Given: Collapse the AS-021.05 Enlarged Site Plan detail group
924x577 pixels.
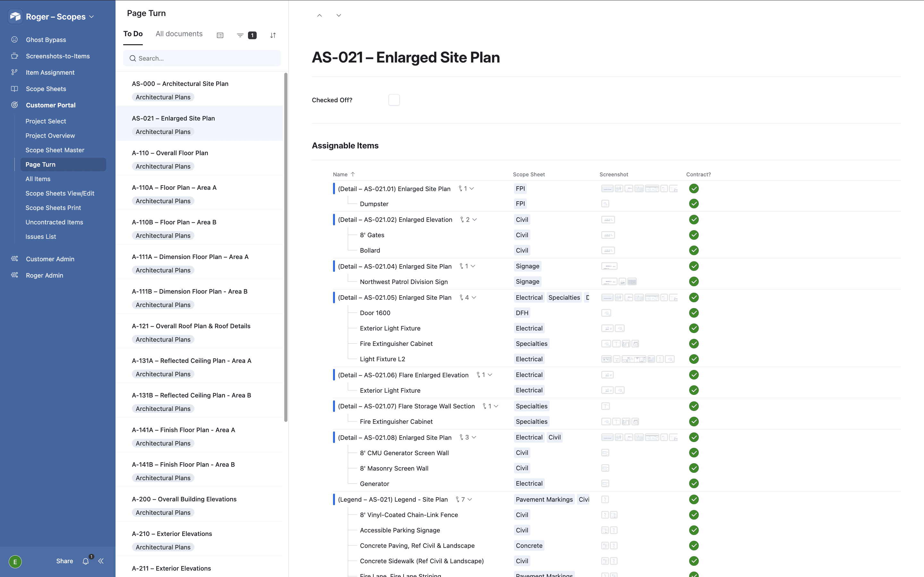Looking at the screenshot, I should click(x=474, y=297).
